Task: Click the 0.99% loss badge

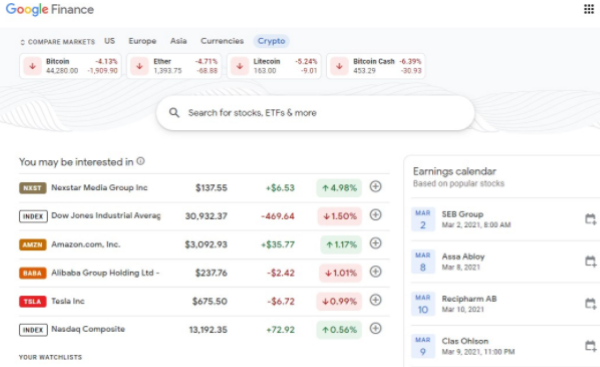Action: point(339,302)
